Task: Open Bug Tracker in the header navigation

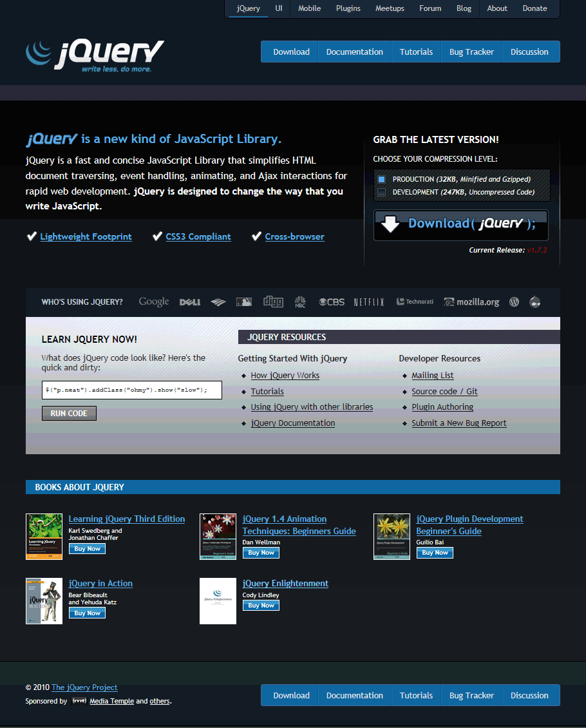Action: (471, 52)
